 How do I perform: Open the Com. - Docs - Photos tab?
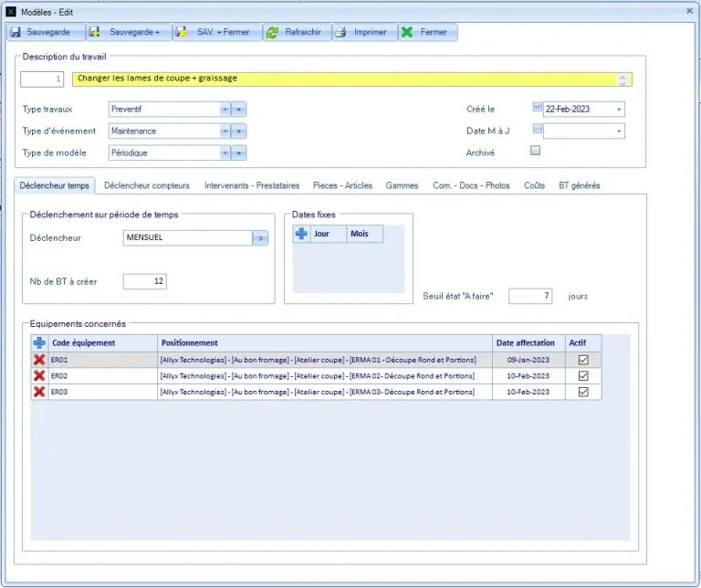[471, 185]
